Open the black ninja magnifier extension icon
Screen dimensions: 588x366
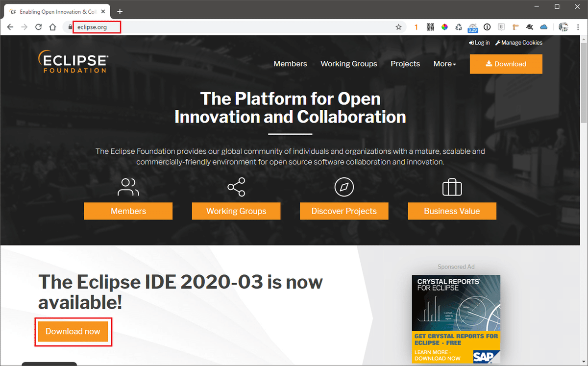pos(530,27)
